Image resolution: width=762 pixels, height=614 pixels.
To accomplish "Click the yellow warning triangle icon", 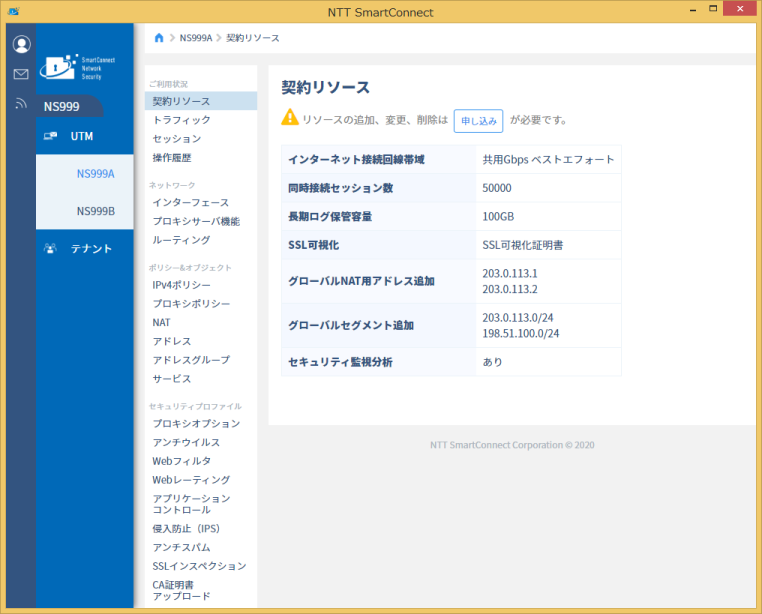I will coord(290,117).
